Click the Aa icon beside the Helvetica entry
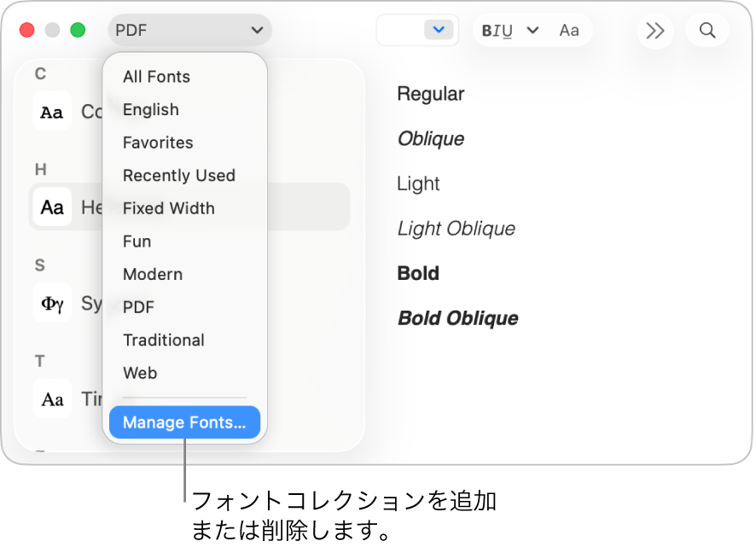The image size is (756, 547). click(x=52, y=207)
